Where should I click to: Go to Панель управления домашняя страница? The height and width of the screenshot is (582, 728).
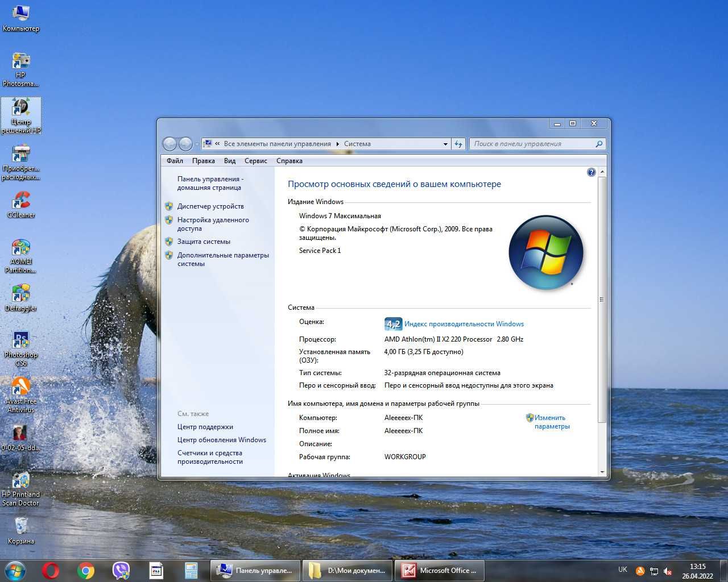point(210,183)
